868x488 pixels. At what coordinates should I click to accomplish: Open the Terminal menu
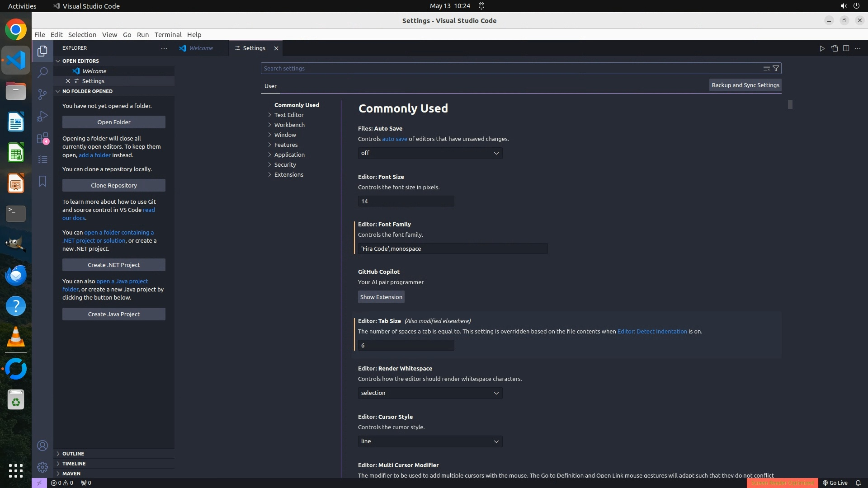point(168,35)
